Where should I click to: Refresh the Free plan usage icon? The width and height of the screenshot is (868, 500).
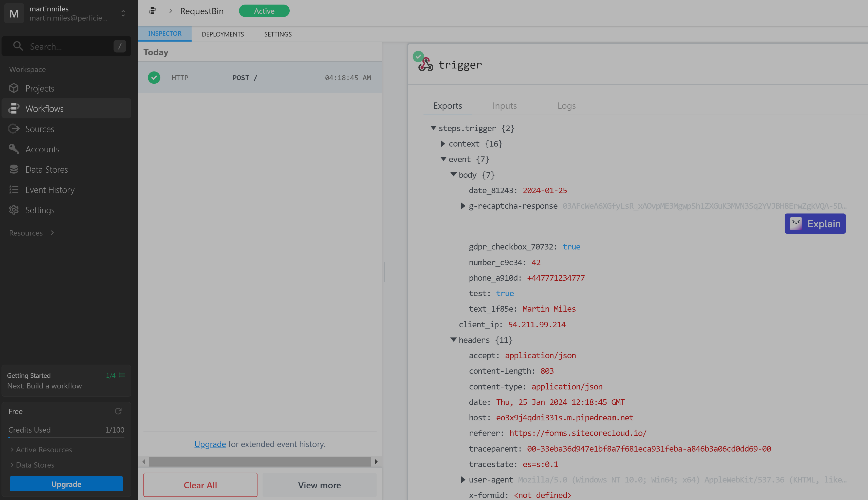pos(118,411)
